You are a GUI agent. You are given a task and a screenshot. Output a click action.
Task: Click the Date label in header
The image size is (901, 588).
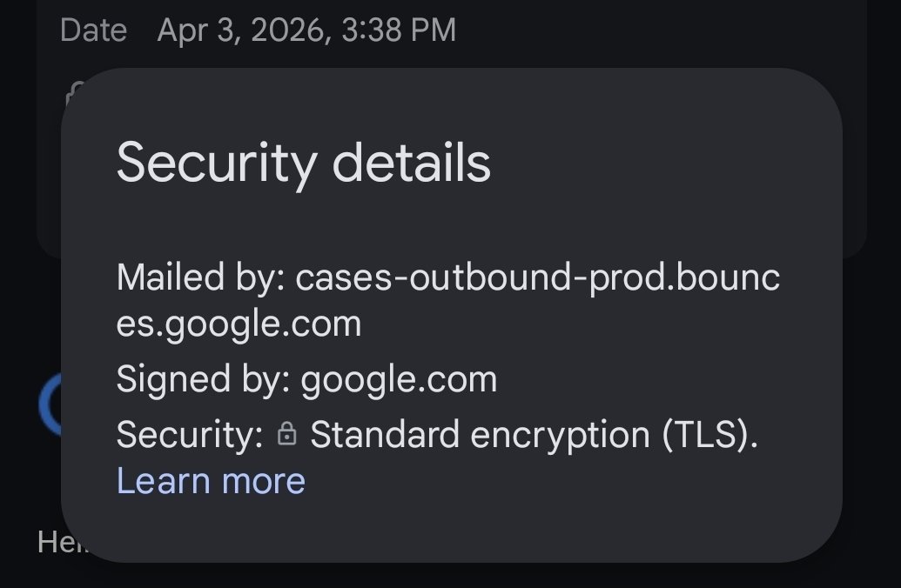point(93,30)
